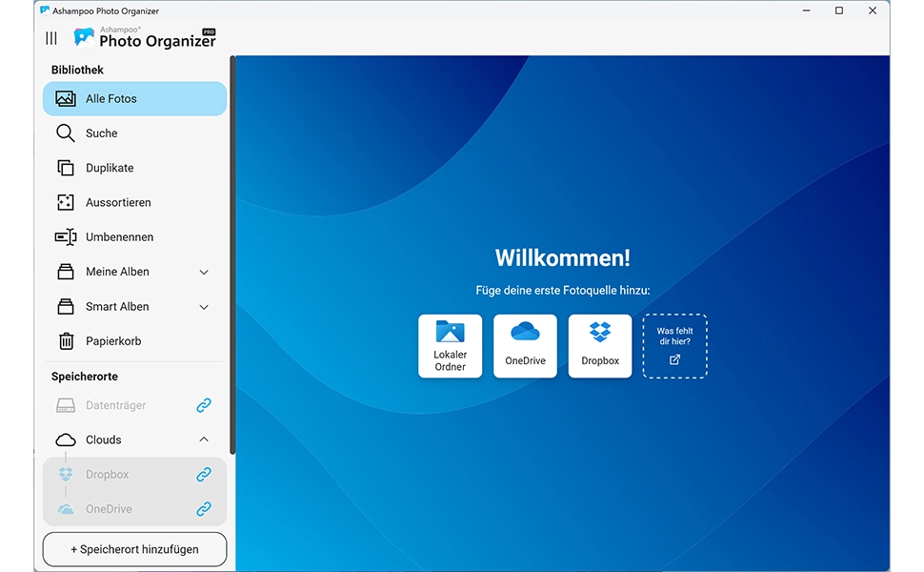The width and height of the screenshot is (924, 572).
Task: Expand the Meine Alben section
Action: coord(203,271)
